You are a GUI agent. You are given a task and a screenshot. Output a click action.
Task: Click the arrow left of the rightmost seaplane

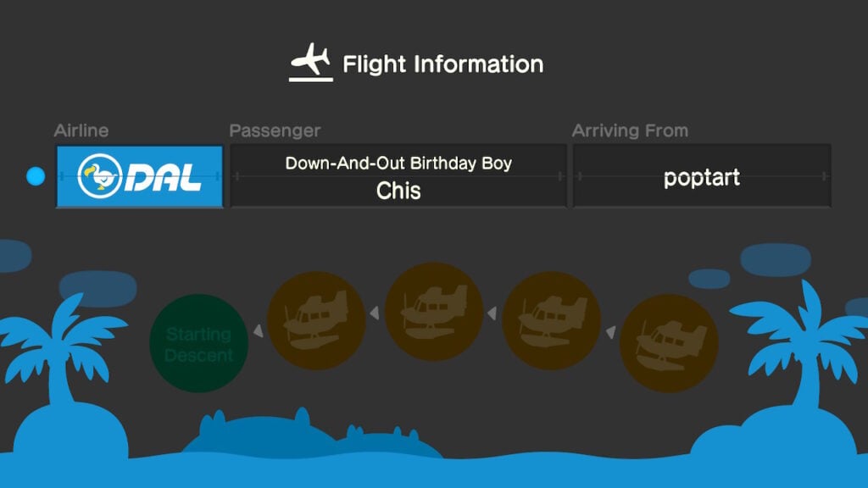(x=610, y=332)
